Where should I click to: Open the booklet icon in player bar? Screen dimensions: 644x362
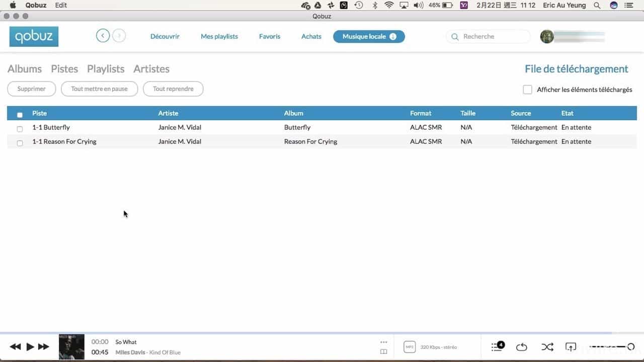click(x=383, y=352)
